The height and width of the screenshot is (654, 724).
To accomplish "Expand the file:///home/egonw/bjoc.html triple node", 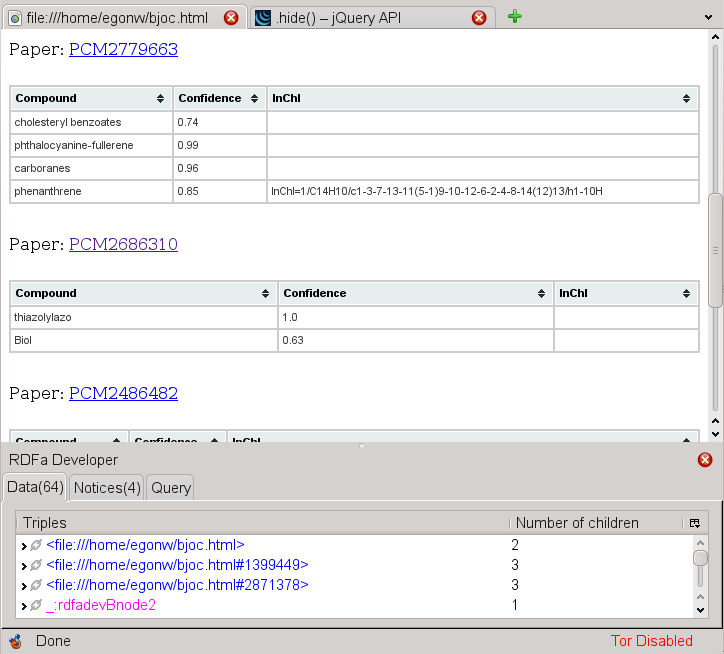I will [24, 546].
